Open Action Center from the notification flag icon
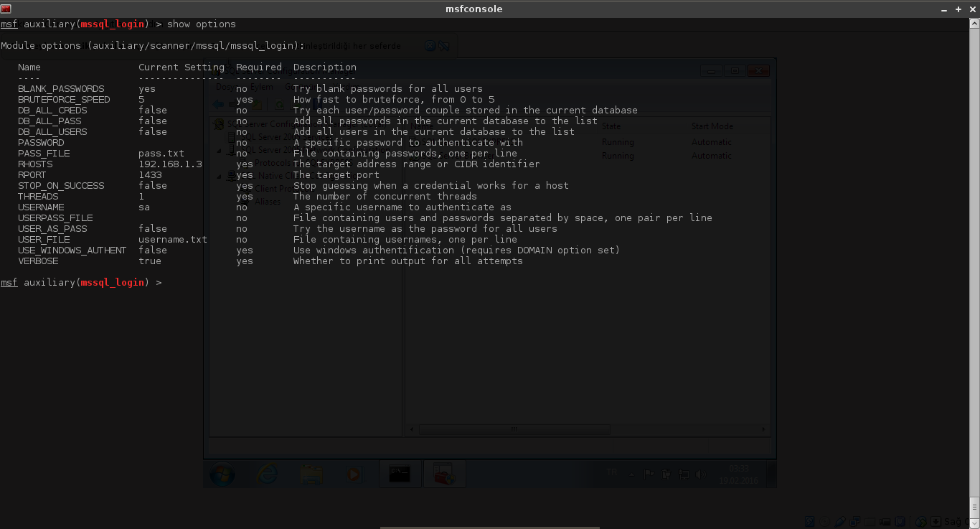The image size is (980, 529). point(648,474)
